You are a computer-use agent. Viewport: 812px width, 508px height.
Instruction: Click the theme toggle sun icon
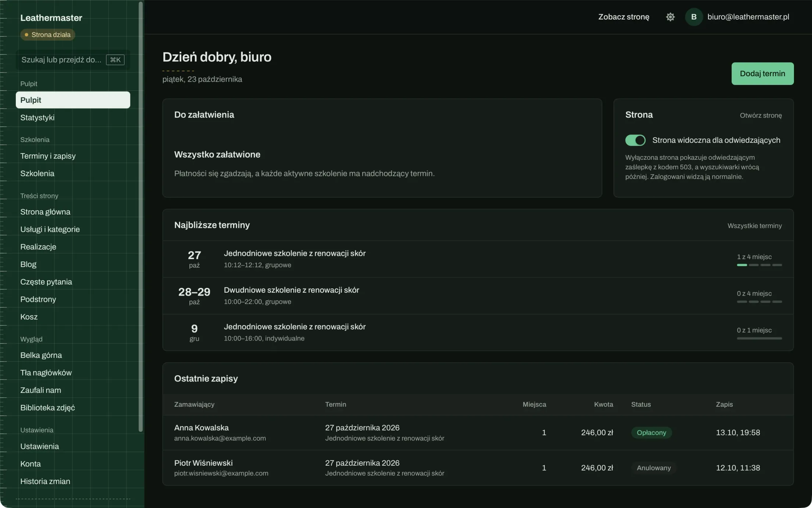(x=670, y=17)
